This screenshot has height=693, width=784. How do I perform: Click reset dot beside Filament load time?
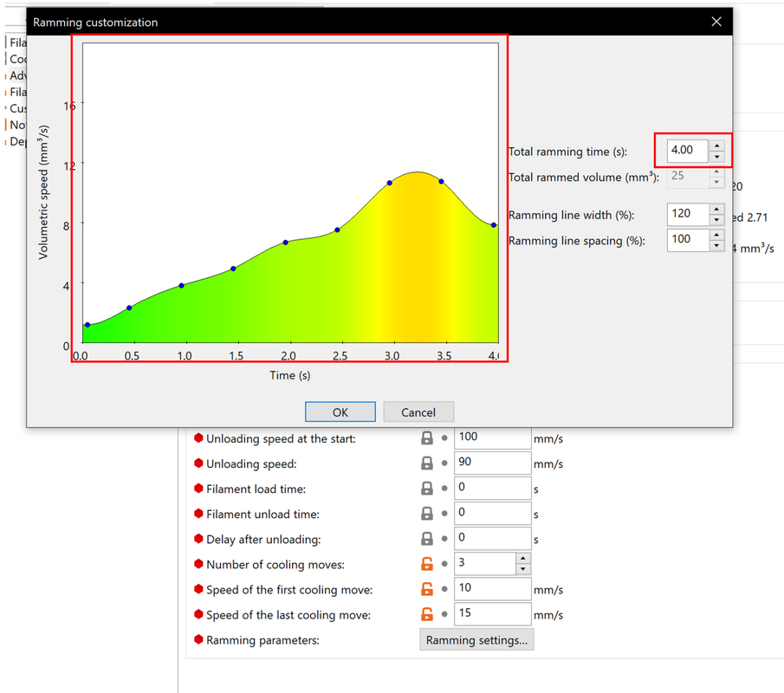444,489
